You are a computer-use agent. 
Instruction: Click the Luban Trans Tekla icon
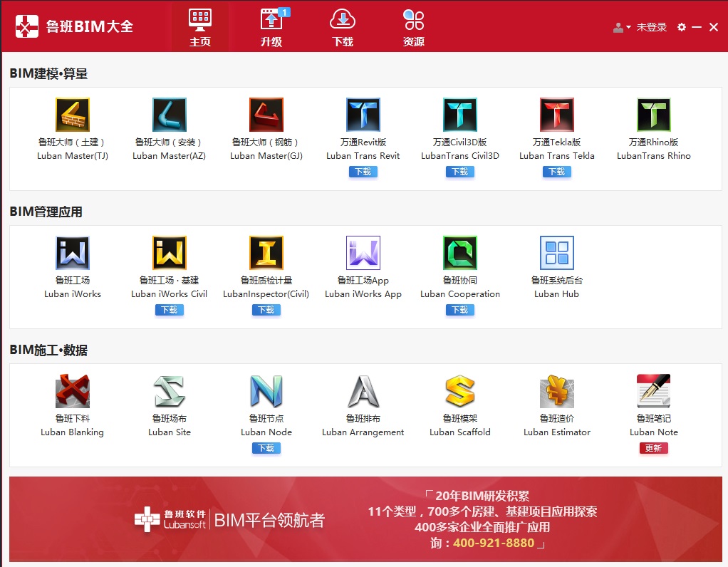coord(556,115)
